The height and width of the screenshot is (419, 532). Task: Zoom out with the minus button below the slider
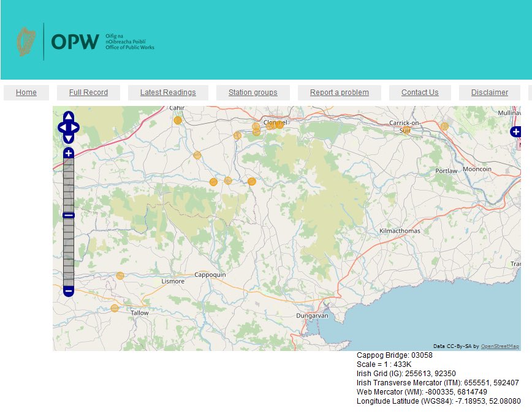coord(67,290)
